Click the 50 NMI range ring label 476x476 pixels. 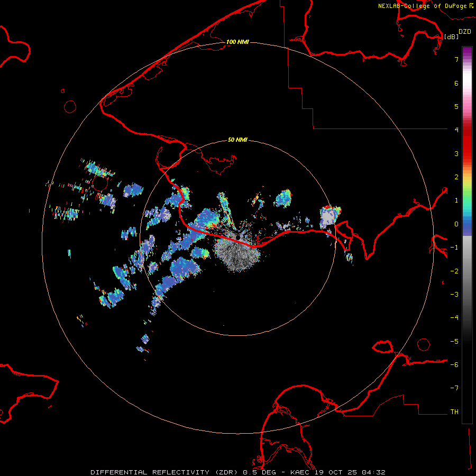[x=237, y=140]
